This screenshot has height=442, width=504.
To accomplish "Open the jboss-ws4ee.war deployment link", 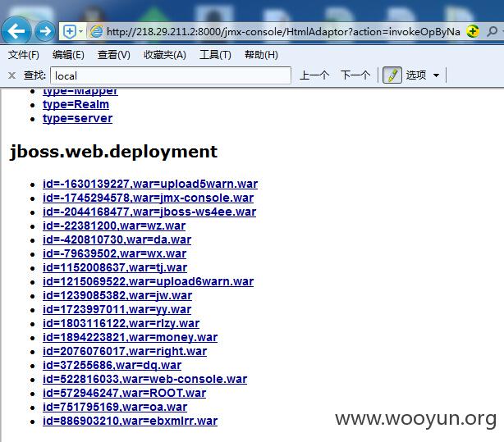I will click(x=149, y=212).
